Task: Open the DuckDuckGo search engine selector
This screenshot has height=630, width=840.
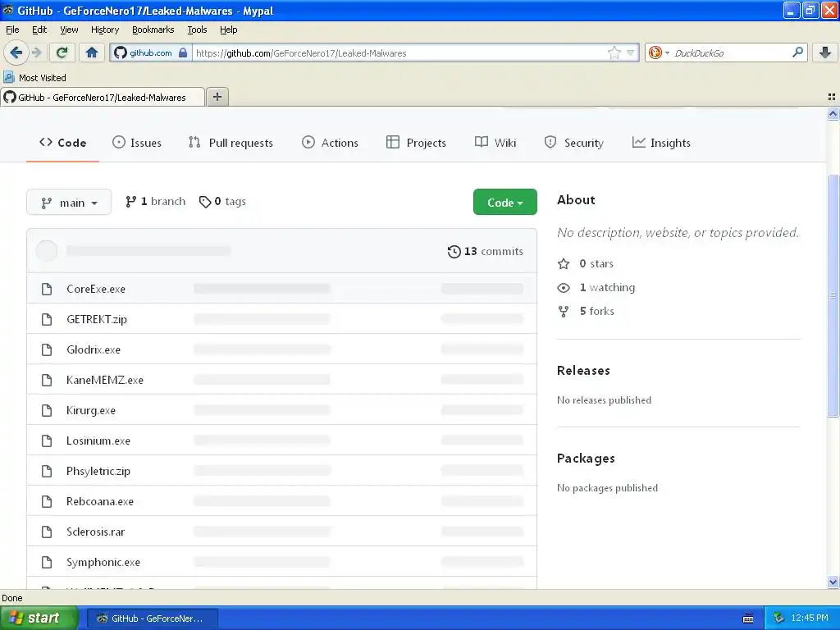Action: click(x=659, y=52)
